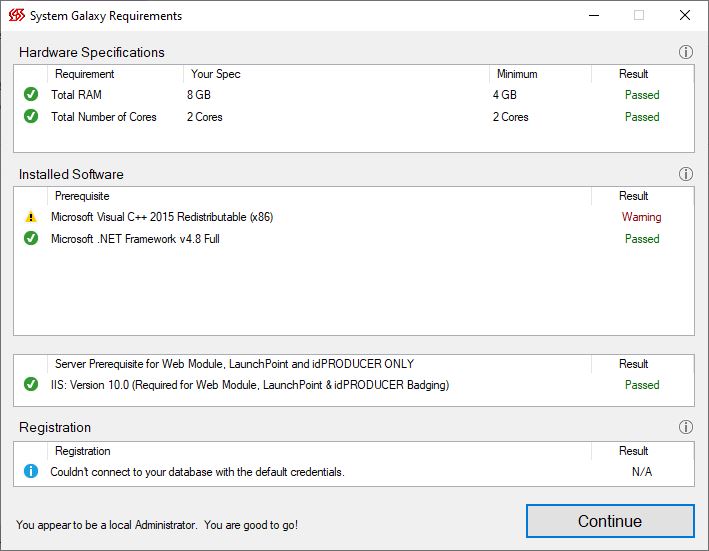The image size is (709, 551).
Task: Click green check beside Total Number of Cores
Action: 31,117
